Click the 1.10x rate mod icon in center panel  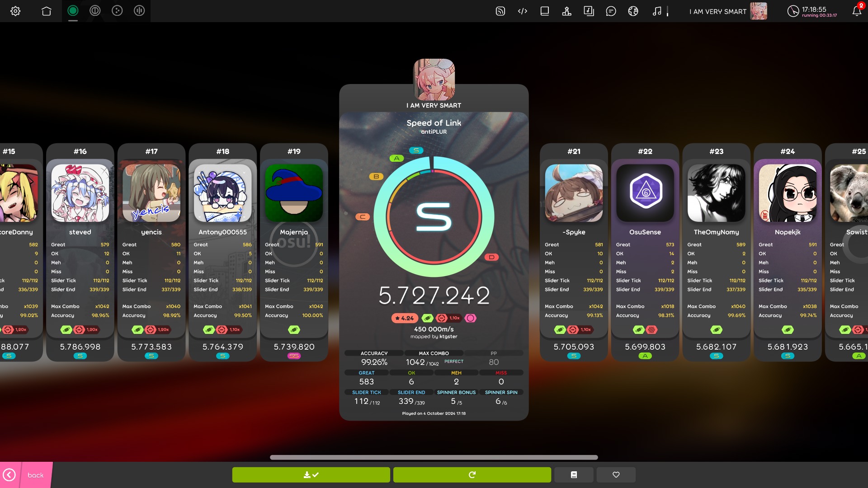point(448,318)
